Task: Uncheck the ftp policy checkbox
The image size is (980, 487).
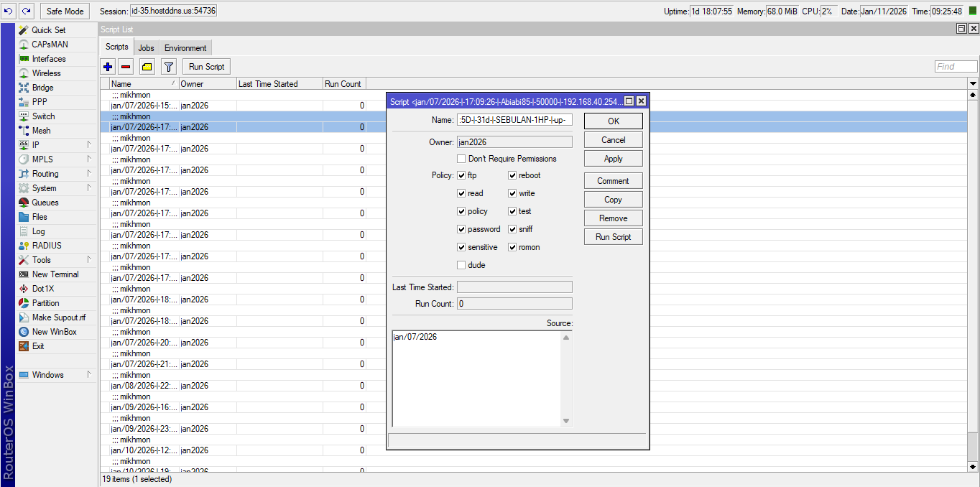Action: [461, 175]
